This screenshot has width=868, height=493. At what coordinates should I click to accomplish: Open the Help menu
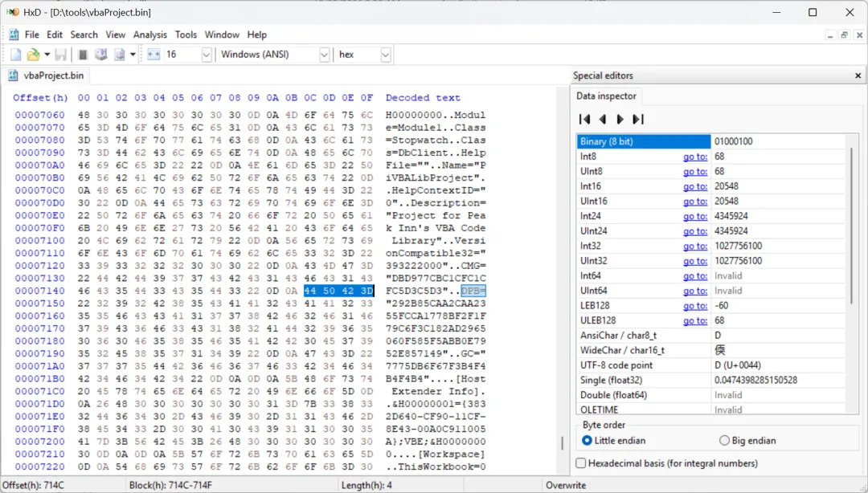tap(257, 35)
